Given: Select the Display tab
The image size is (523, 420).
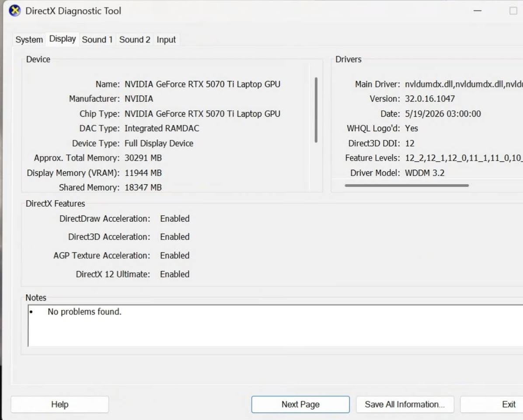Looking at the screenshot, I should click(63, 39).
